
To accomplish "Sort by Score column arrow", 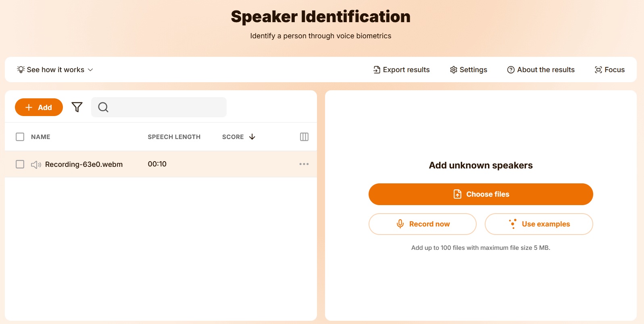I will coord(252,137).
